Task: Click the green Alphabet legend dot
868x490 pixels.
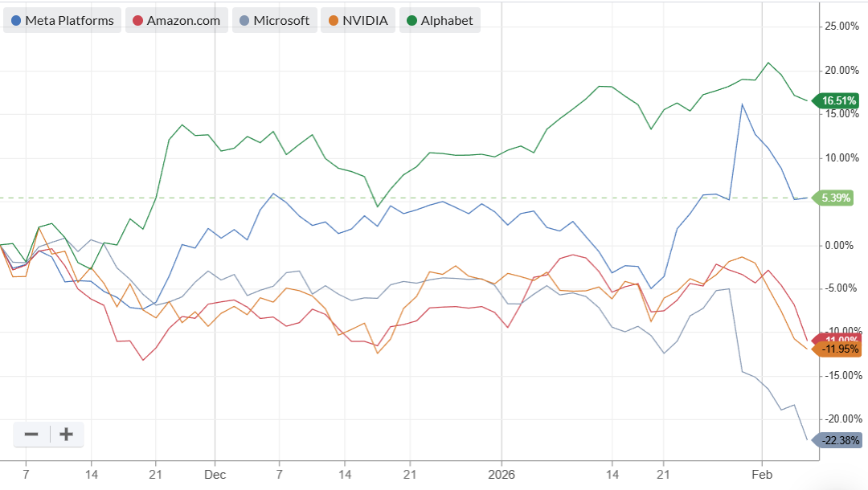Action: click(411, 20)
